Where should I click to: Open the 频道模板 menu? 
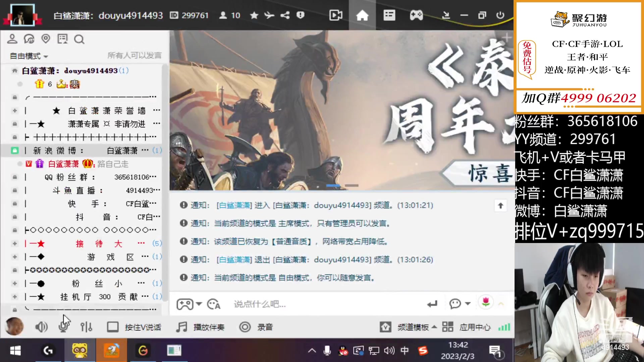[x=408, y=327]
